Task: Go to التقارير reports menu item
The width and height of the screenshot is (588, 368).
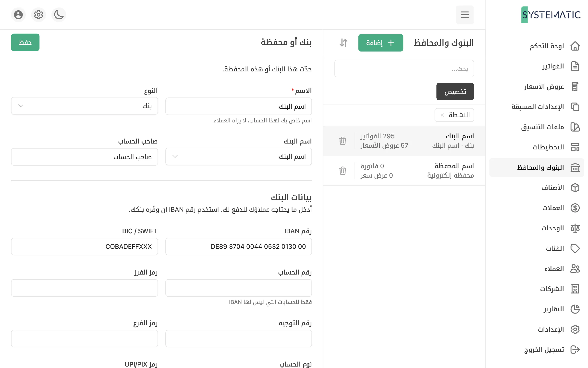Action: 537,309
